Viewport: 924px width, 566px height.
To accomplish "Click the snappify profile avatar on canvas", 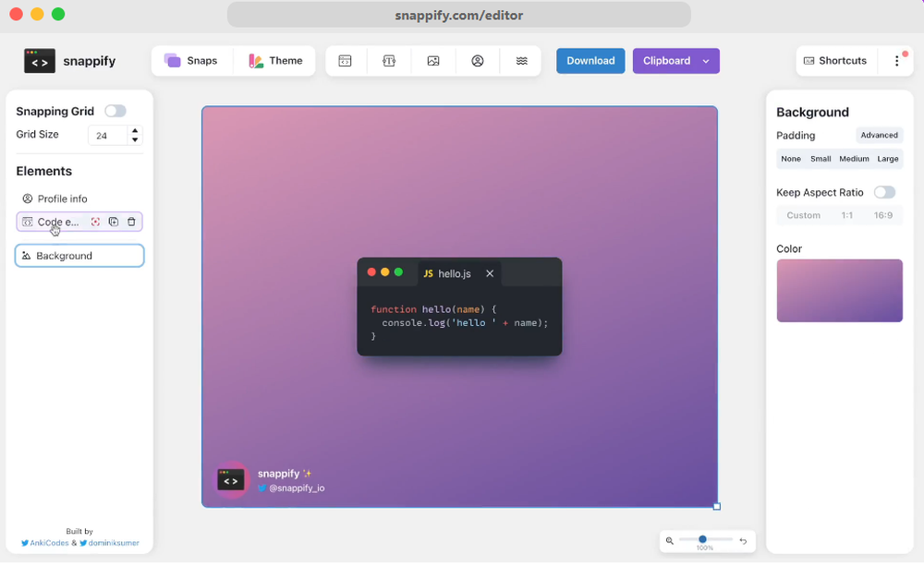I will (x=231, y=481).
